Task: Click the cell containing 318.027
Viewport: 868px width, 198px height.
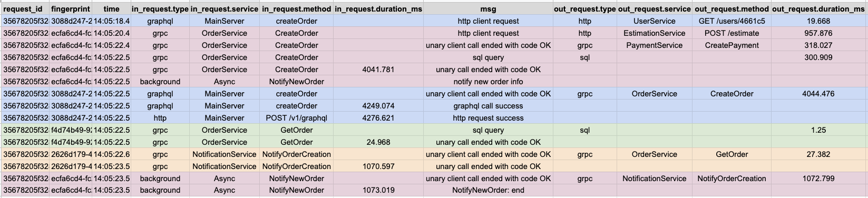Action: point(818,45)
